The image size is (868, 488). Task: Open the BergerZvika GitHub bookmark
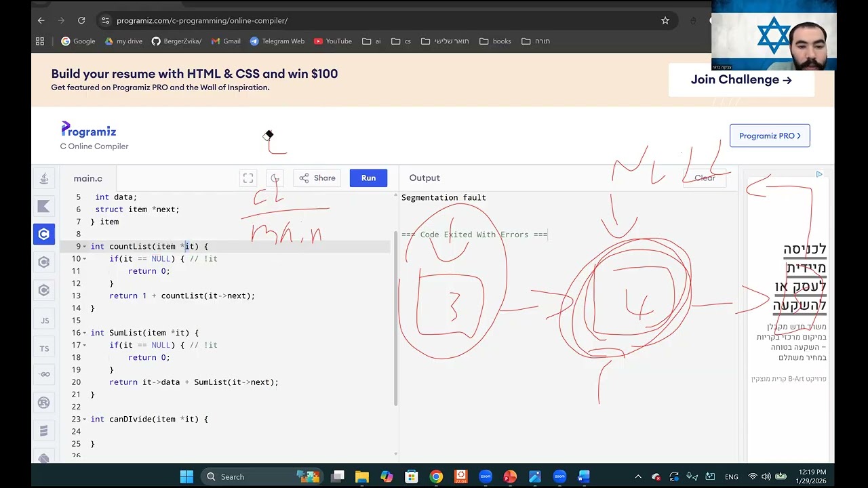pyautogui.click(x=176, y=41)
